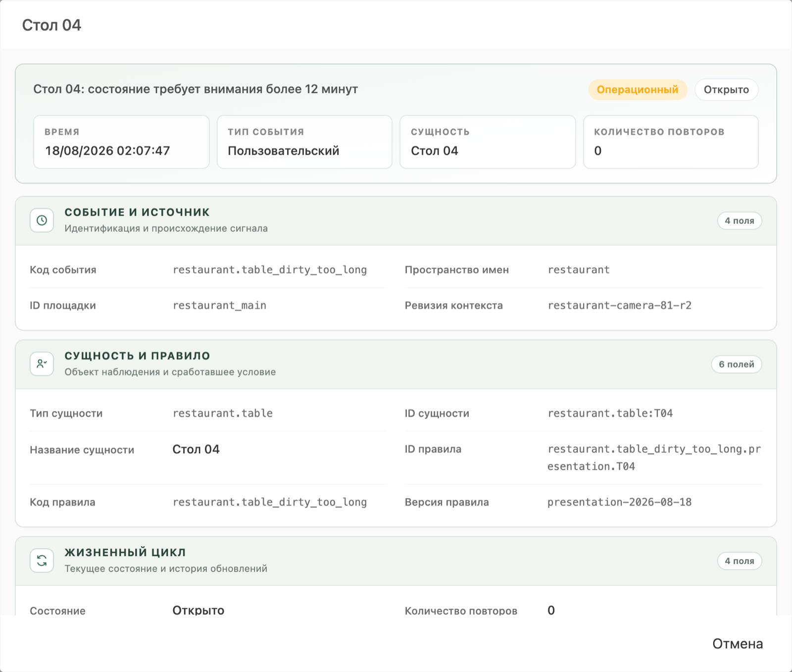Click the ID сущности value restaurant.table:T04

pyautogui.click(x=610, y=414)
